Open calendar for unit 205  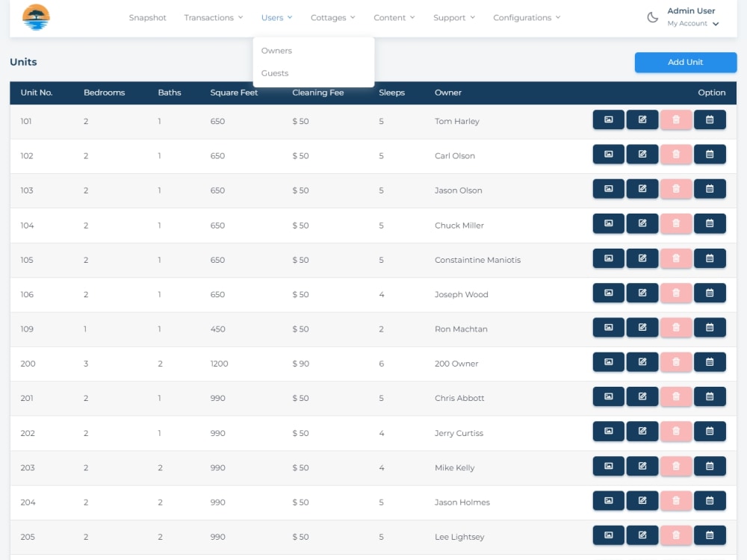tap(710, 535)
